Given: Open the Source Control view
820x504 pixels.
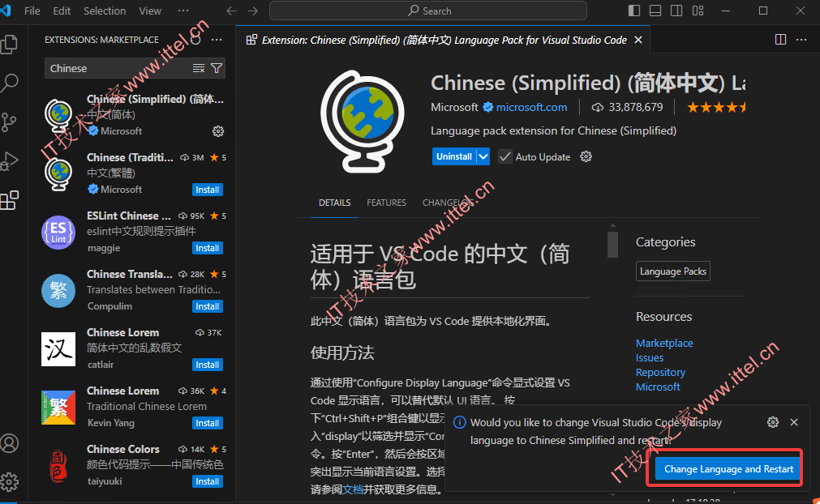Looking at the screenshot, I should coord(10,122).
